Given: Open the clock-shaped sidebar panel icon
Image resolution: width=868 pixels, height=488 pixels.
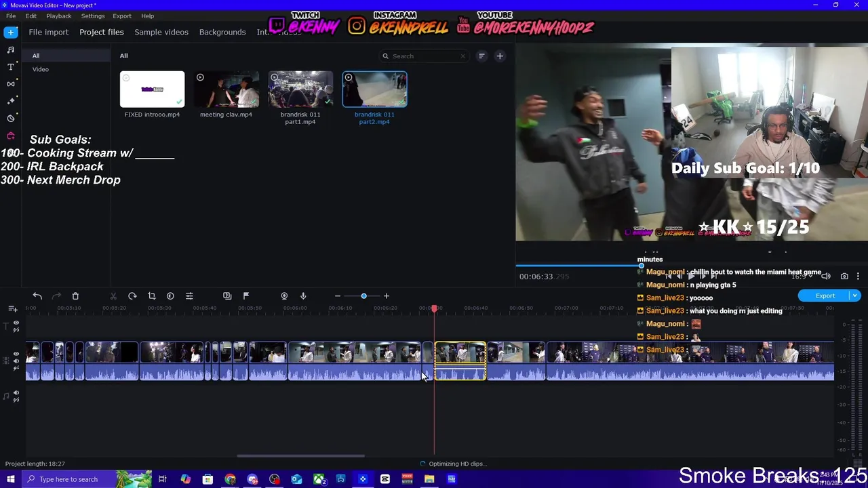Looking at the screenshot, I should [11, 118].
